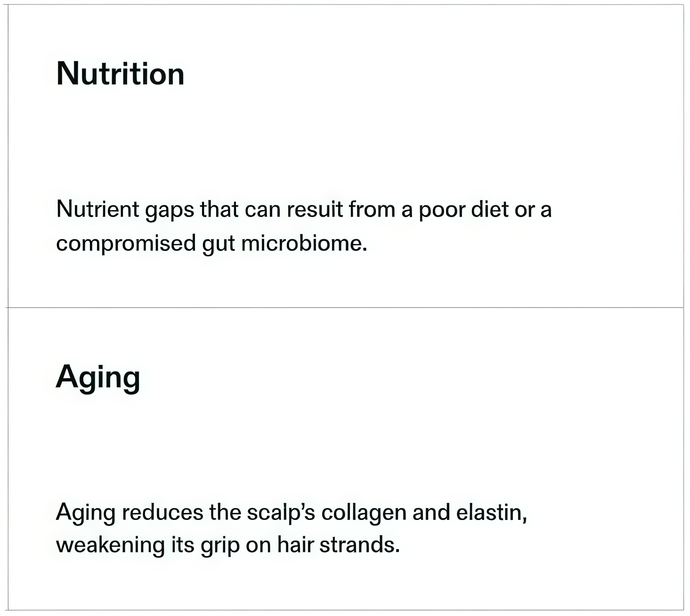Click the word 'elastin'
The image size is (690, 616).
pyautogui.click(x=491, y=512)
